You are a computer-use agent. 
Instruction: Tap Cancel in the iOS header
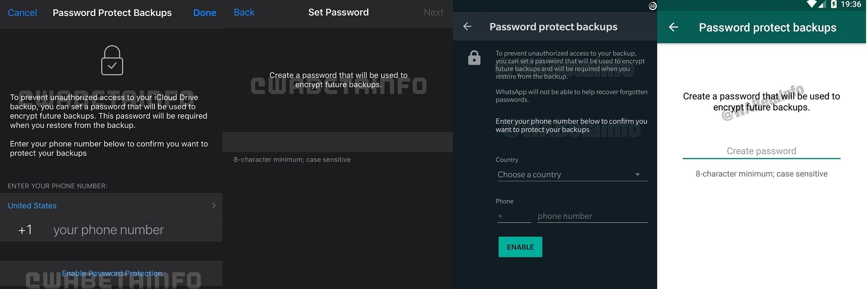point(22,13)
